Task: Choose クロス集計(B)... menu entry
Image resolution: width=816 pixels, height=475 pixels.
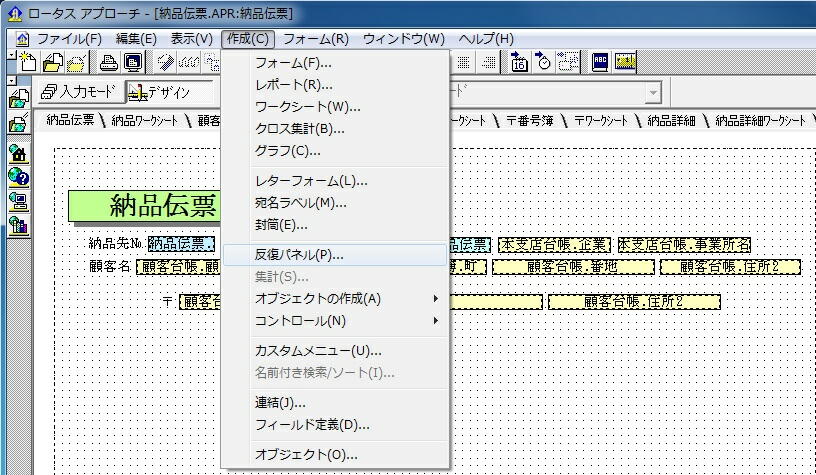Action: tap(335, 129)
